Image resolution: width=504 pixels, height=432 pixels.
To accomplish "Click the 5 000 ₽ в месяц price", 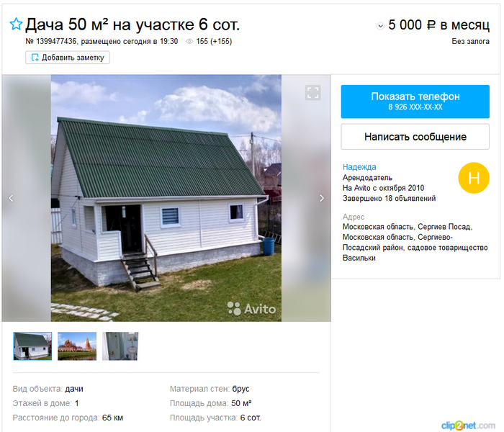I will pos(438,24).
